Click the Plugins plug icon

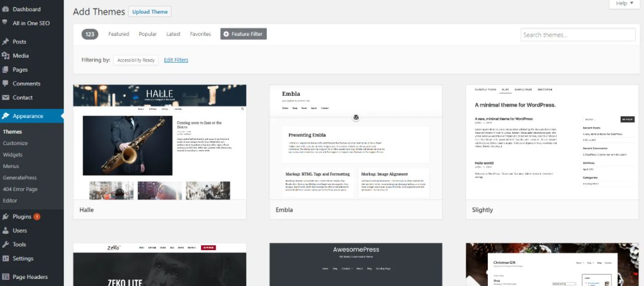pos(5,216)
